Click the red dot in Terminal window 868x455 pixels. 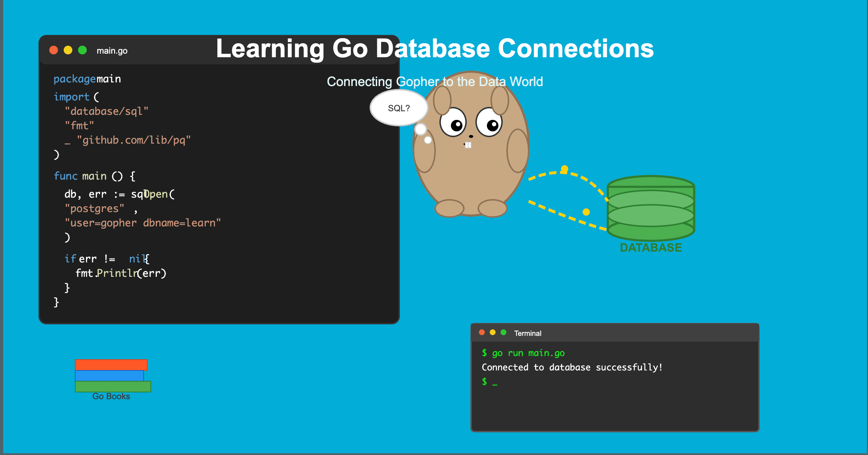point(482,332)
